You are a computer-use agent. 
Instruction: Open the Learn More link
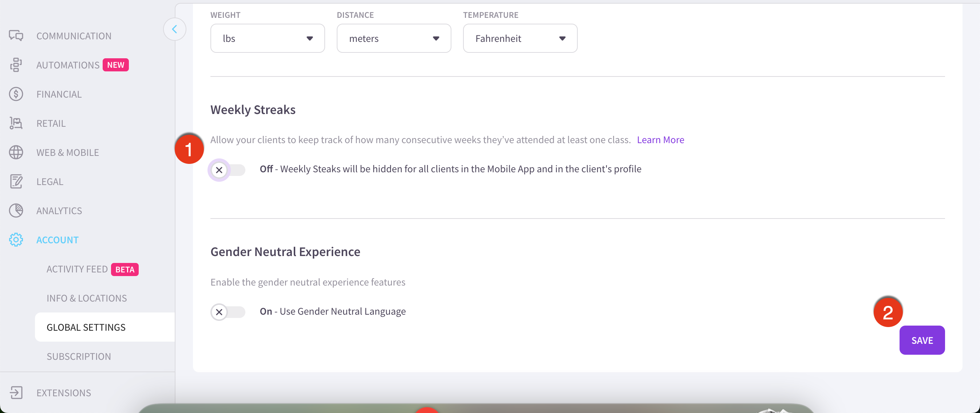(660, 140)
